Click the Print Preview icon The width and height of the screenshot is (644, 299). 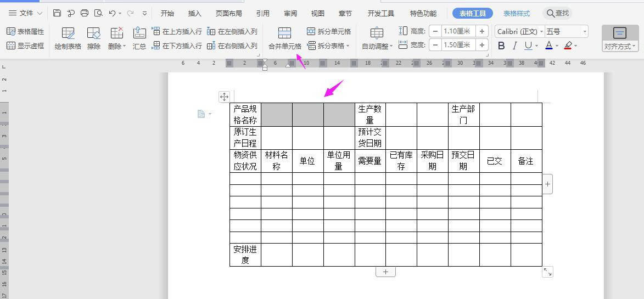pos(98,13)
